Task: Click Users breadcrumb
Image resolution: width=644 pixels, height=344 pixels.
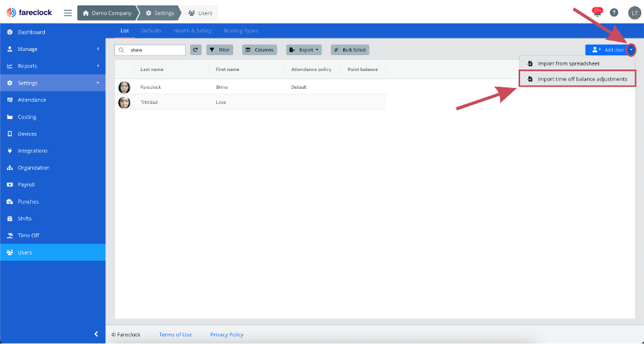Action: click(200, 13)
